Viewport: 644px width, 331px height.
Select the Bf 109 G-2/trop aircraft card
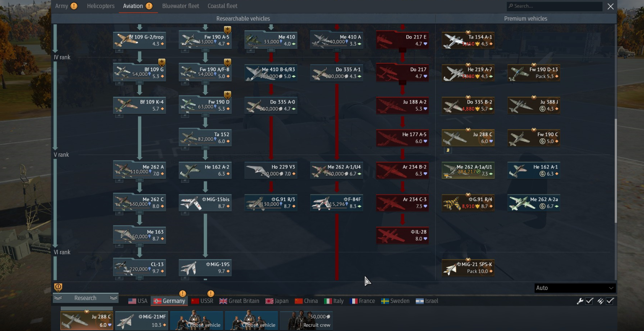(x=140, y=40)
